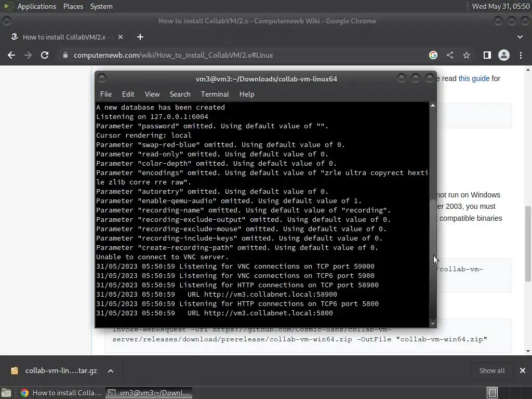
Task: Click Show all downloads button
Action: [x=491, y=370]
